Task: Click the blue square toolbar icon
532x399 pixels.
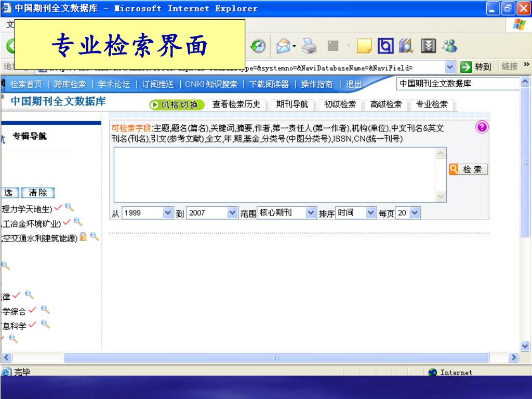Action: pyautogui.click(x=385, y=46)
